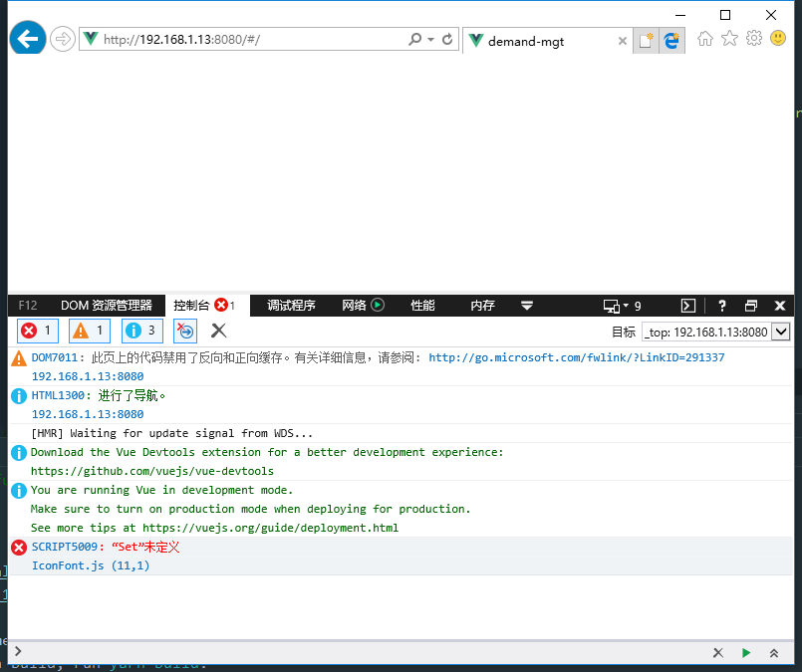Select the vue-devtools github URL text

[151, 471]
